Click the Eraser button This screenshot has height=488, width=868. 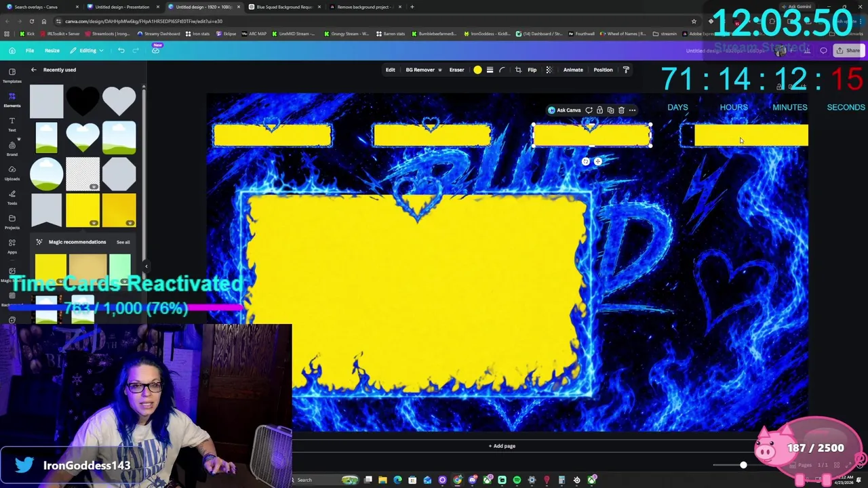click(456, 70)
